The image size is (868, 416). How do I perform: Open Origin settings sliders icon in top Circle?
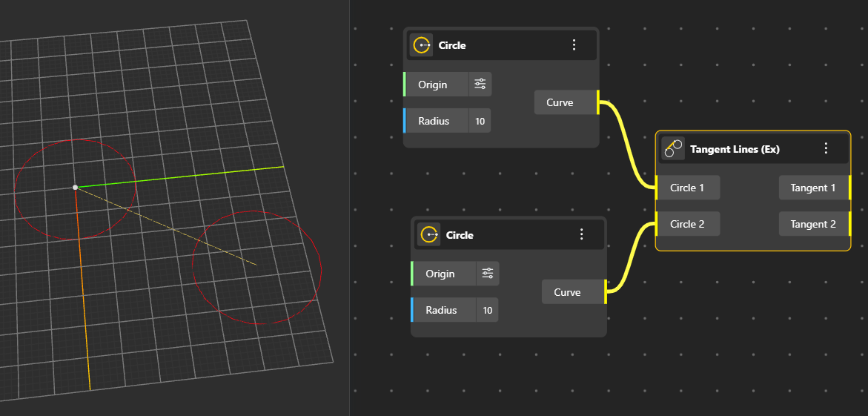(x=480, y=85)
